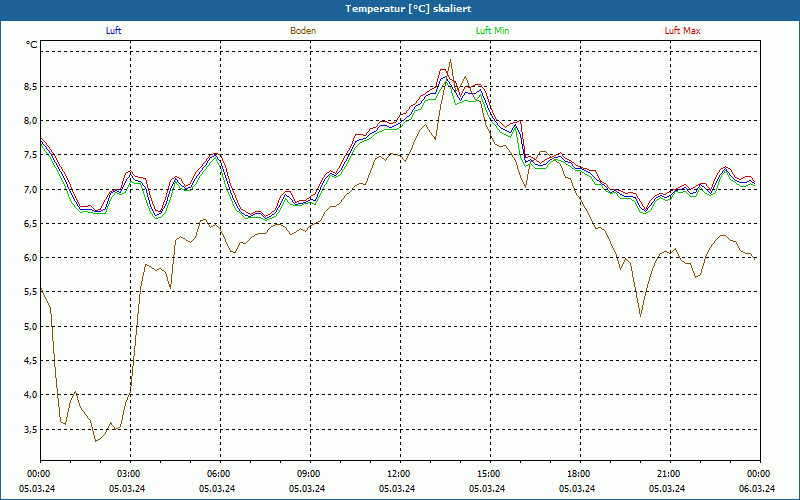
Task: Click the 4,0 y-axis value
Action: [x=31, y=395]
